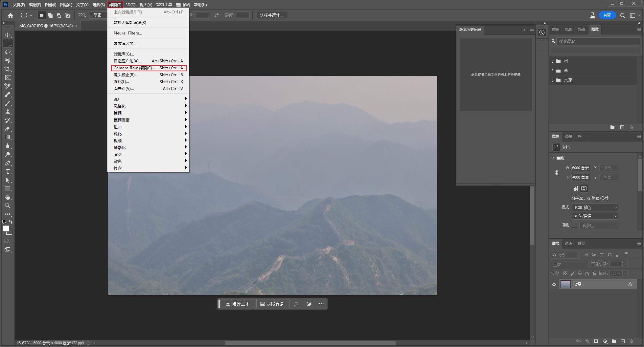Select the Object Selection tool
Viewport: 644px width, 347px height.
click(8, 60)
